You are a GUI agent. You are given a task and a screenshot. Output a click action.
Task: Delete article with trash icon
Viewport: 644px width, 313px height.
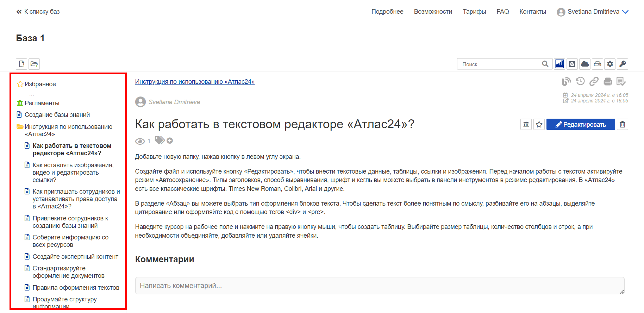tap(623, 124)
